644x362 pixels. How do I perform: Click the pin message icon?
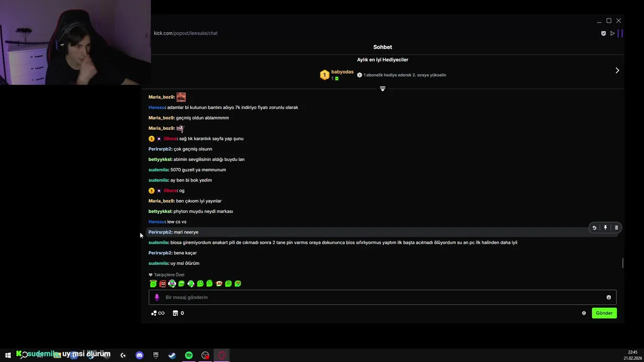tap(605, 228)
